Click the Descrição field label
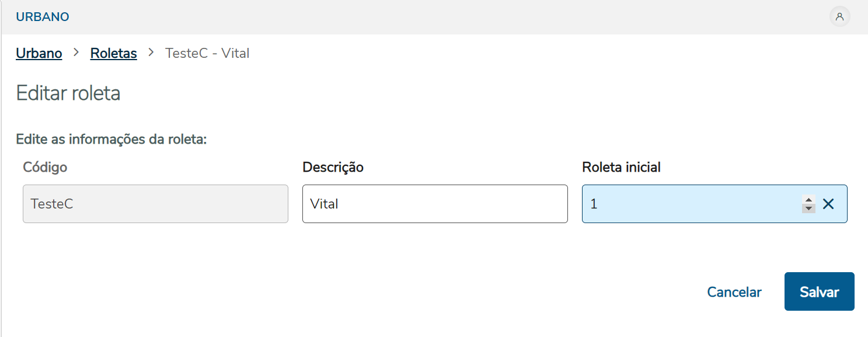 point(333,167)
